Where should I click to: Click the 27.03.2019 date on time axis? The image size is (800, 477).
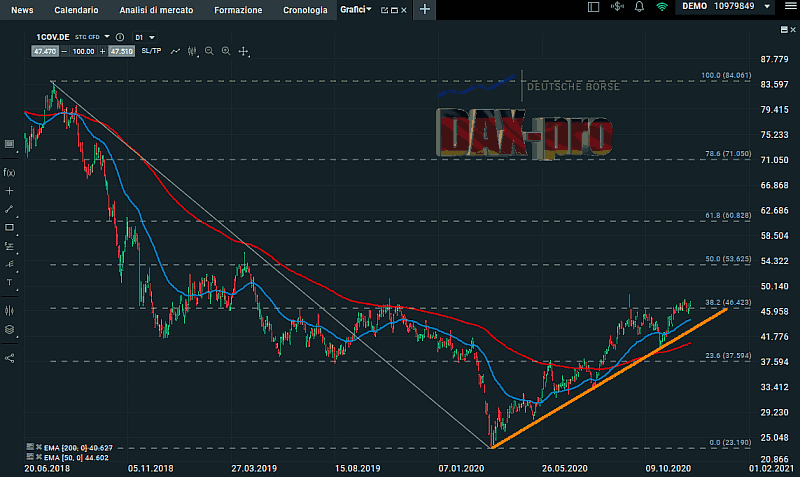coord(254,468)
